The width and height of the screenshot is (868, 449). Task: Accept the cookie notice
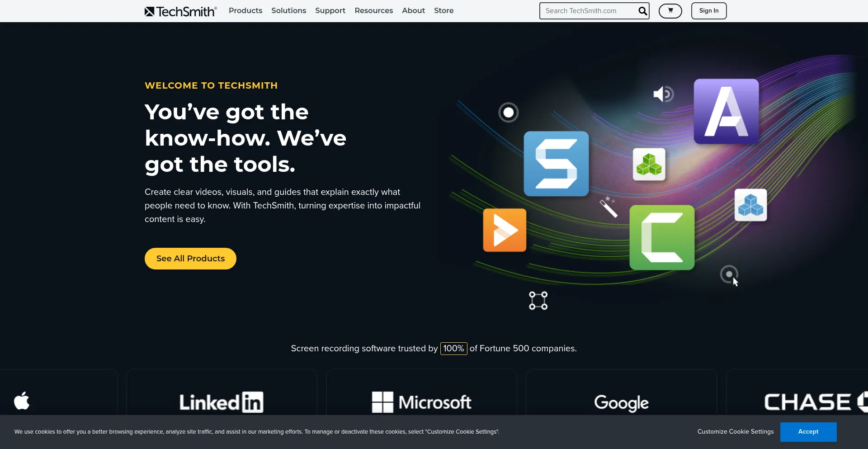pyautogui.click(x=808, y=432)
